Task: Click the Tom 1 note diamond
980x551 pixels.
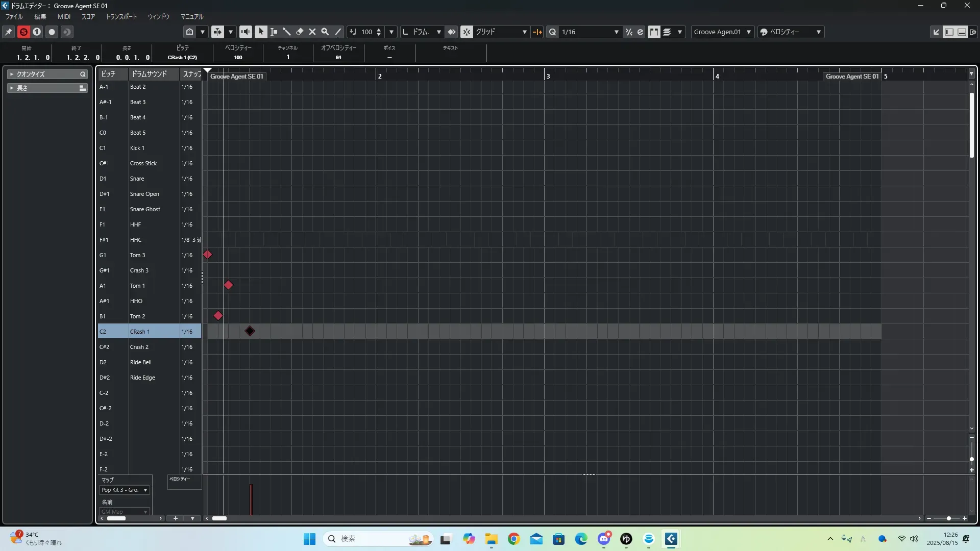Action: [x=228, y=285]
